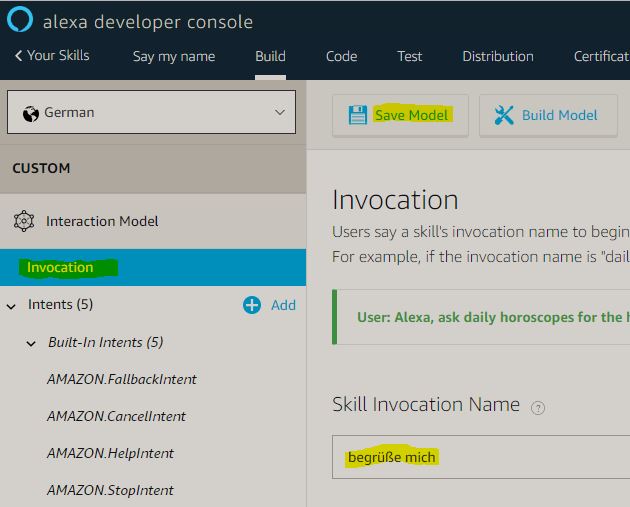The image size is (630, 507).
Task: Click the Build Model wrench icon
Action: tap(504, 115)
